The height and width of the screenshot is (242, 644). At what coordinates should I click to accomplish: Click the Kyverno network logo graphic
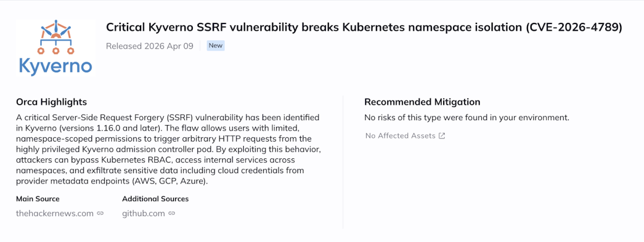pyautogui.click(x=55, y=37)
